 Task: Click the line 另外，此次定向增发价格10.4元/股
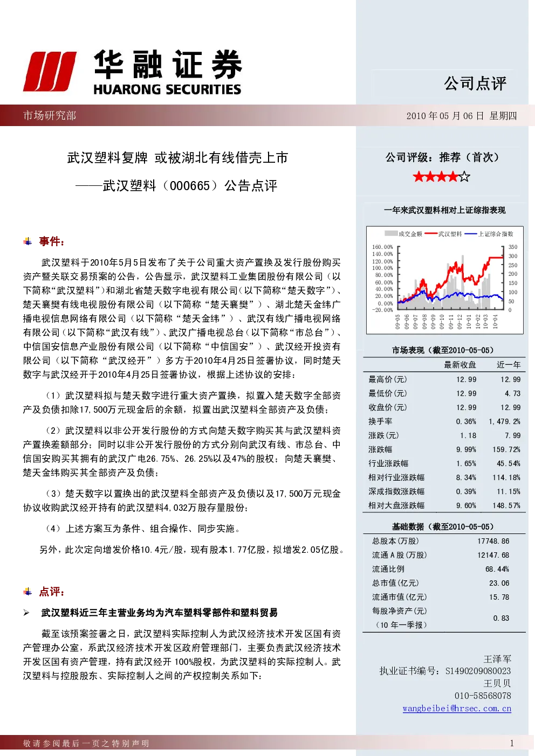(191, 550)
